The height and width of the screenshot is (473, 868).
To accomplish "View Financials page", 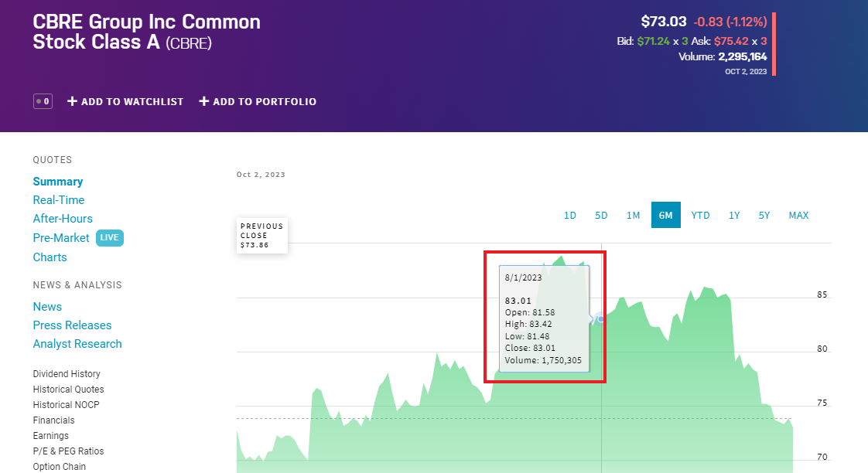I will coord(53,420).
